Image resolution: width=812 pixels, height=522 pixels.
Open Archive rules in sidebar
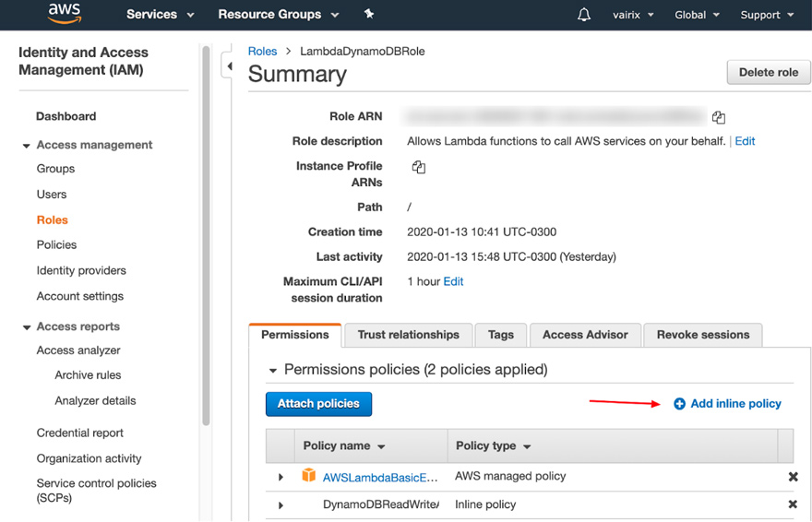[88, 375]
